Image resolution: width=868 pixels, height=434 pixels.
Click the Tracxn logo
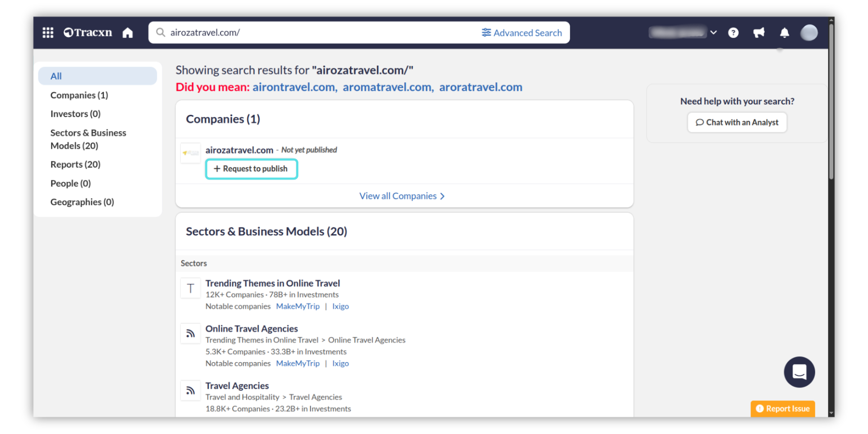pyautogui.click(x=88, y=33)
